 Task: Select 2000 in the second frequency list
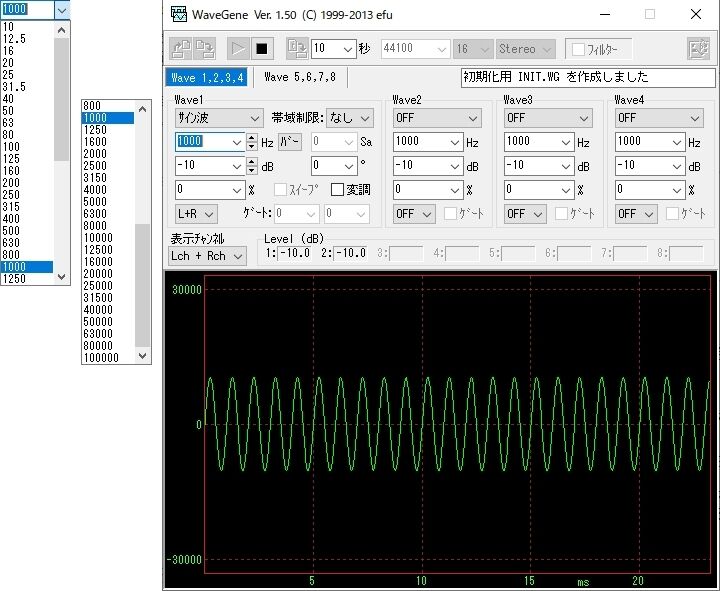108,154
